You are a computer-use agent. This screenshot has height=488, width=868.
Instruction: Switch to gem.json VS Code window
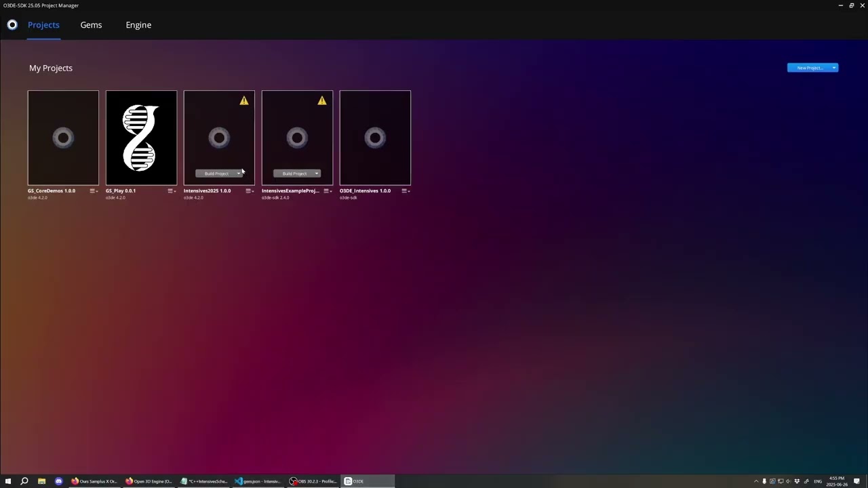(258, 481)
